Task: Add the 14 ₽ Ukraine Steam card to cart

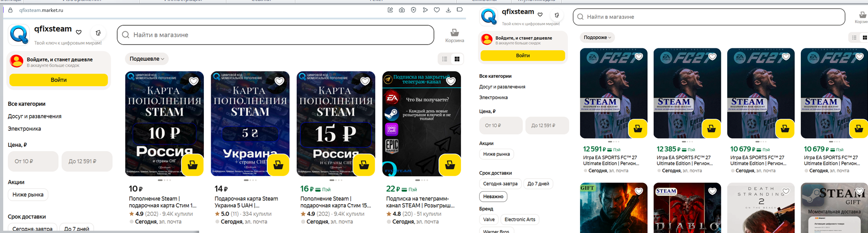Action: [x=278, y=165]
